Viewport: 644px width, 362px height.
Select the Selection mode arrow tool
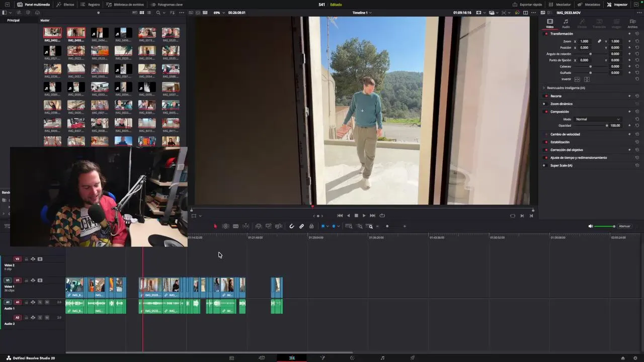tap(215, 226)
